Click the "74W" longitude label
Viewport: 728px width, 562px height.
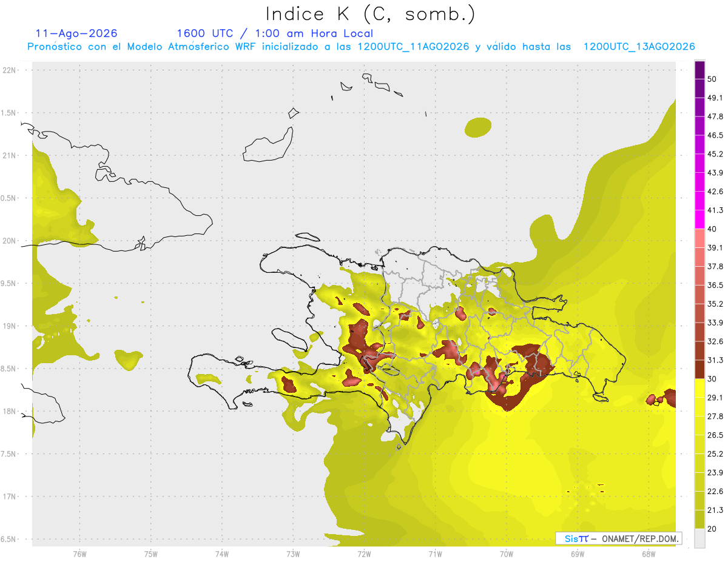[x=221, y=554]
